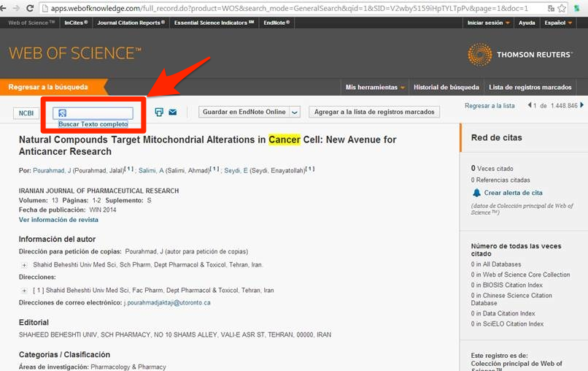
Task: Click the Áreas de investigación Pharmacology & Pharmacy text
Action: click(92, 367)
